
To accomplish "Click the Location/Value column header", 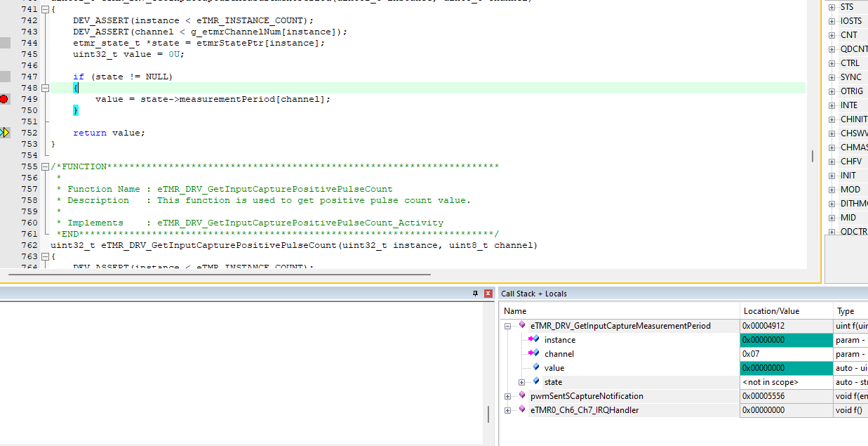I will click(770, 310).
